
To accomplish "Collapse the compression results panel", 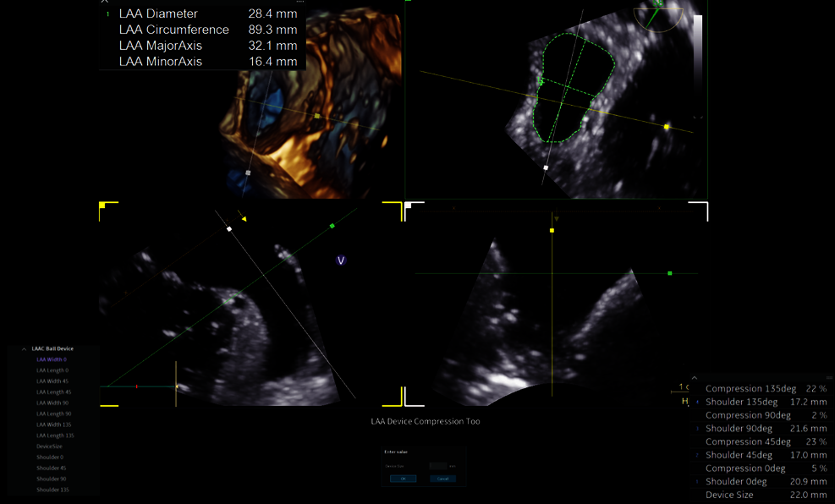I will (694, 378).
